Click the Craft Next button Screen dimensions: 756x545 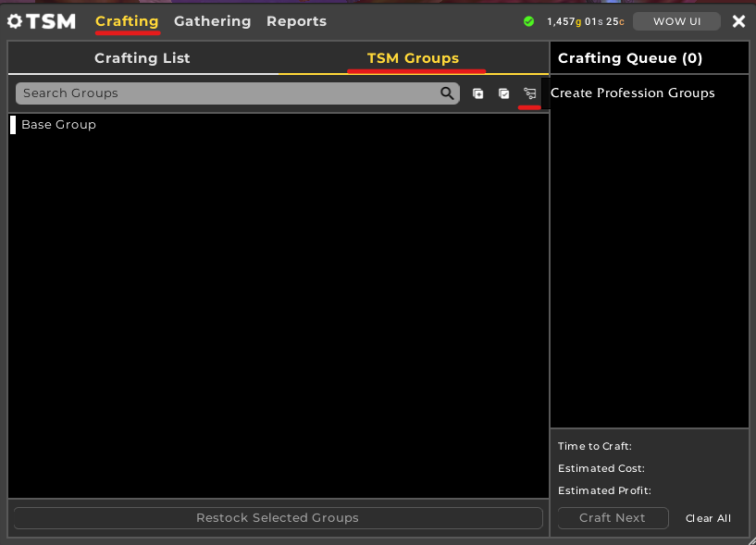[613, 518]
